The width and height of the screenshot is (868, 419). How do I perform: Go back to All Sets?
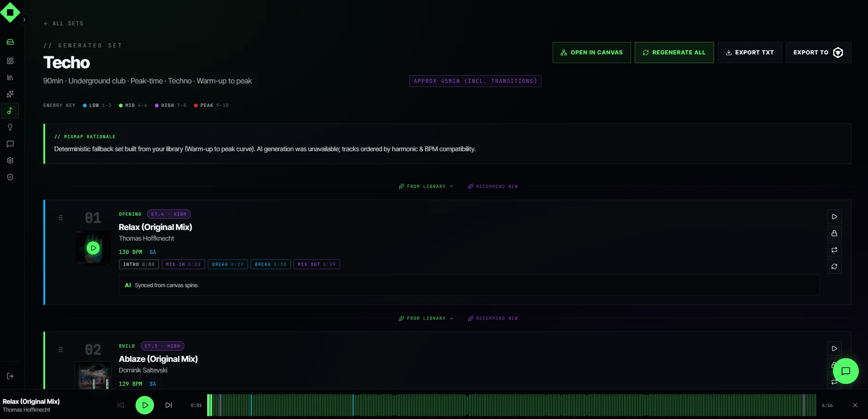tap(64, 24)
